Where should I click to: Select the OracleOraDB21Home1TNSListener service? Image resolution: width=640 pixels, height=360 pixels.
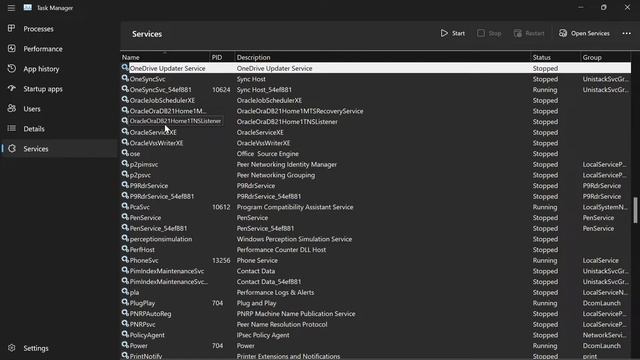[x=376, y=121]
